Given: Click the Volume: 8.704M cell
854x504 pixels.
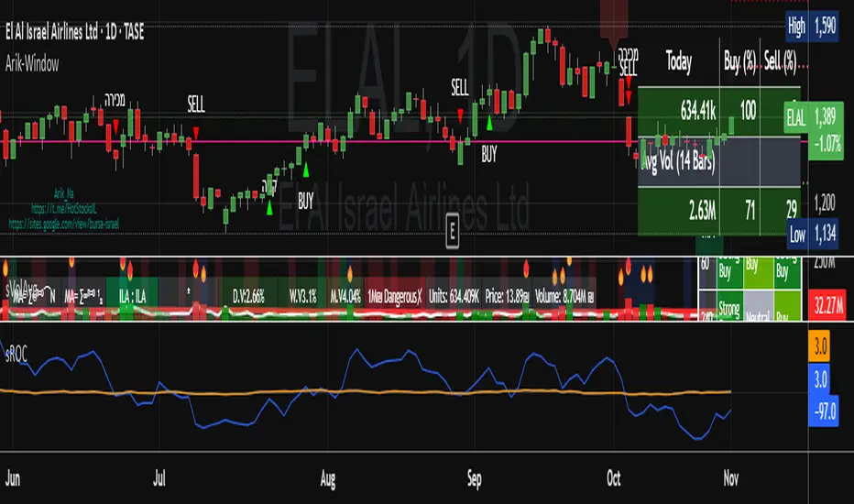Looking at the screenshot, I should click(564, 296).
